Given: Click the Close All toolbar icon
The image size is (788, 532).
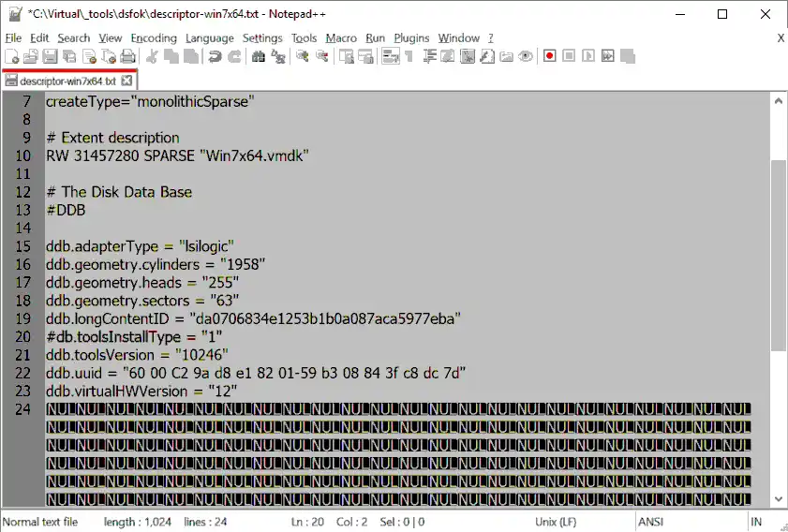Looking at the screenshot, I should pos(109,56).
